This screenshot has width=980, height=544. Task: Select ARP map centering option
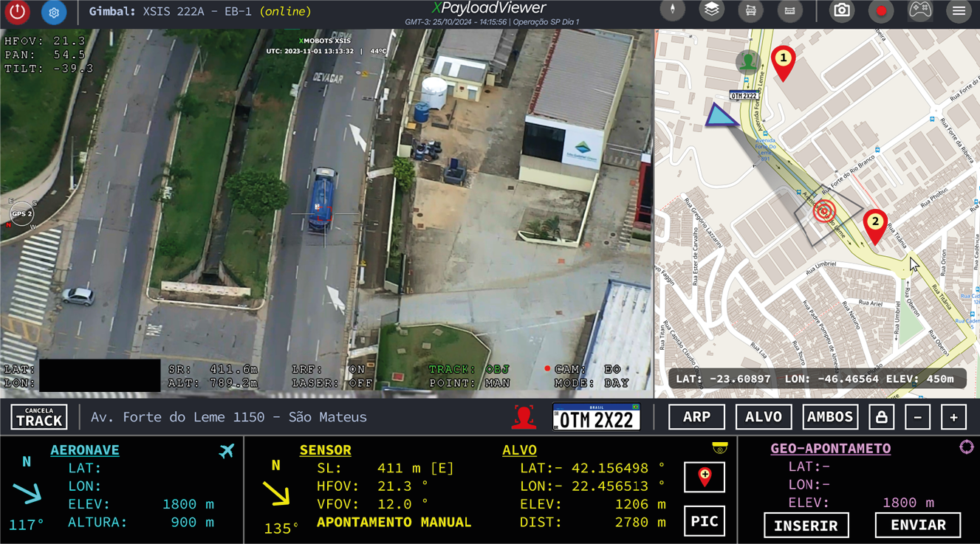coord(696,417)
